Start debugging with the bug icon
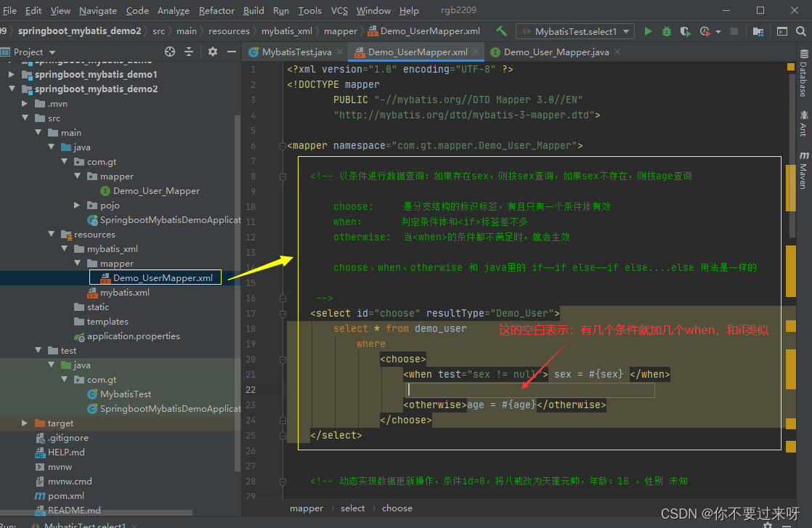This screenshot has height=528, width=812. [x=666, y=31]
